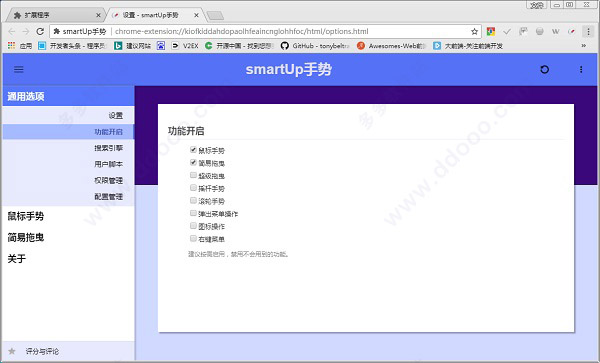The width and height of the screenshot is (600, 363).
Task: Show more bookmarks with the » overflow arrow
Action: click(584, 46)
